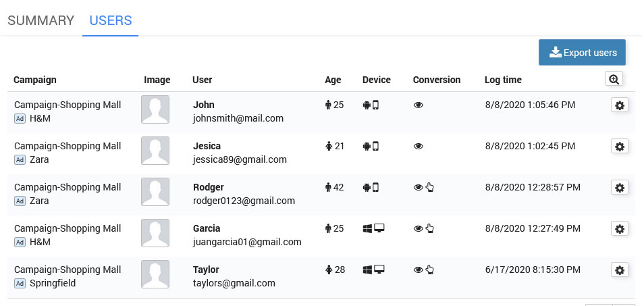Open the gear settings for Garcia's row

point(620,229)
